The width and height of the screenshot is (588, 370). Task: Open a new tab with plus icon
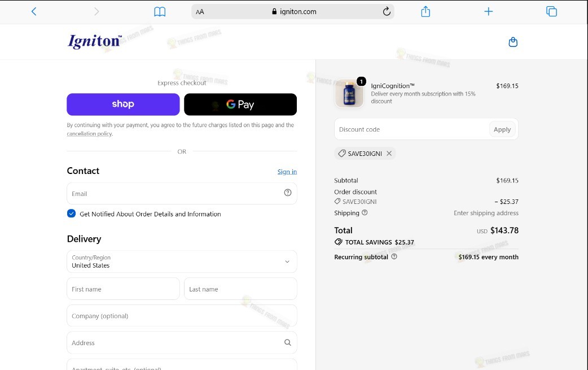488,12
